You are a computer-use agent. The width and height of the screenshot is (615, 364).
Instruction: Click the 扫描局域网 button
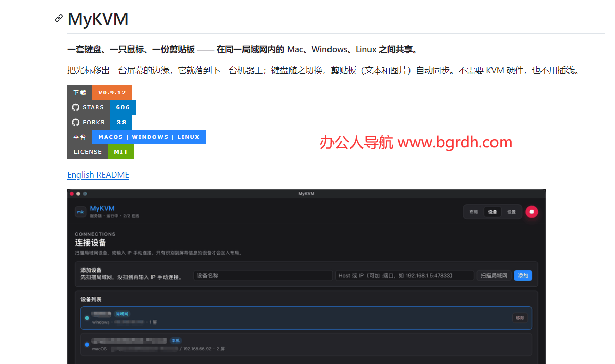(494, 276)
